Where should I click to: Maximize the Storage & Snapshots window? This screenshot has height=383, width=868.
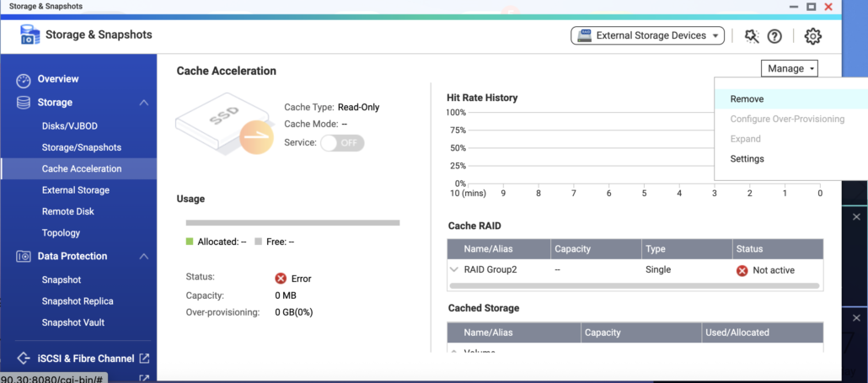812,7
